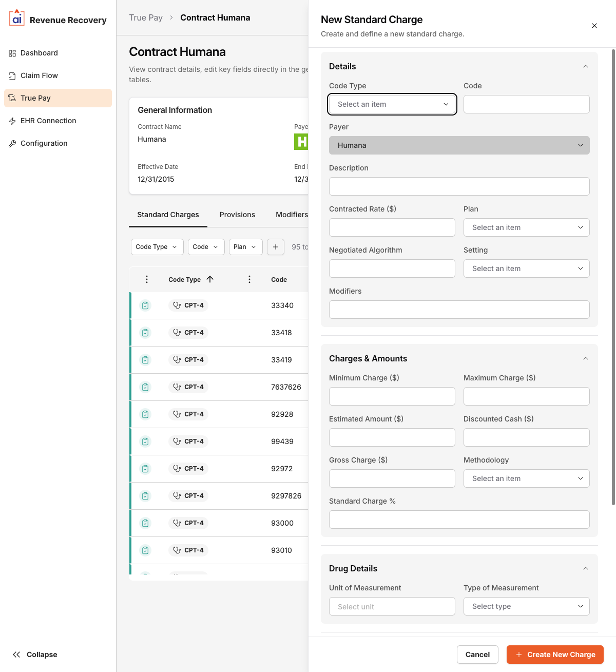The height and width of the screenshot is (672, 616).
Task: Click the sort arrow on Code Type header
Action: 210,279
